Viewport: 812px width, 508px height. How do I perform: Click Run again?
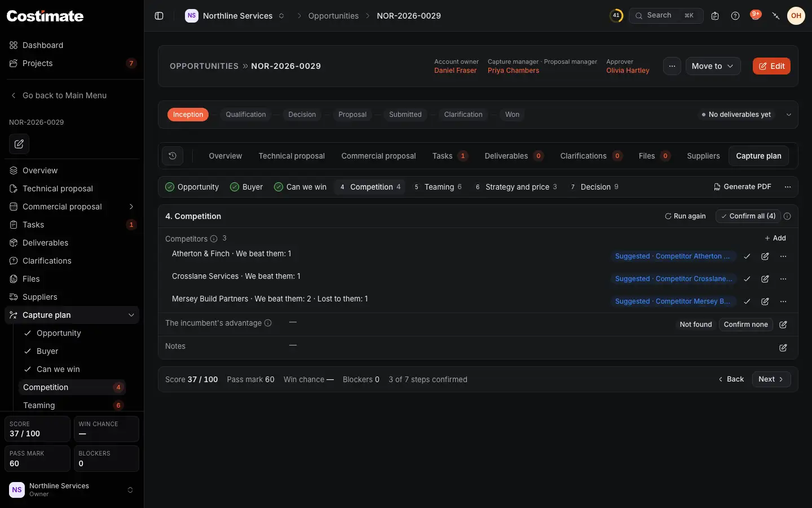(x=685, y=216)
